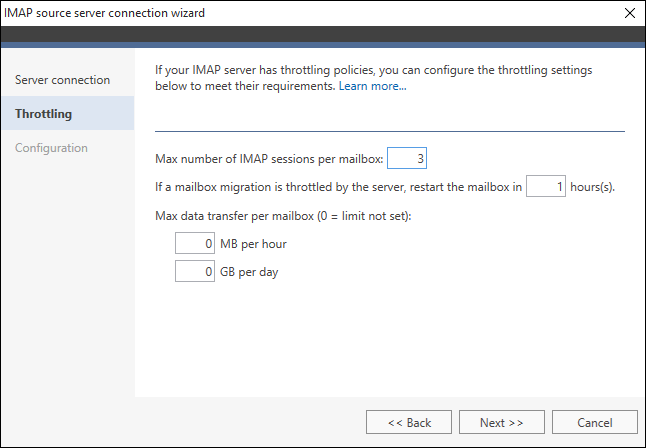Click the 'Max data transfer per mailbox' label
This screenshot has height=448, width=646.
[283, 216]
